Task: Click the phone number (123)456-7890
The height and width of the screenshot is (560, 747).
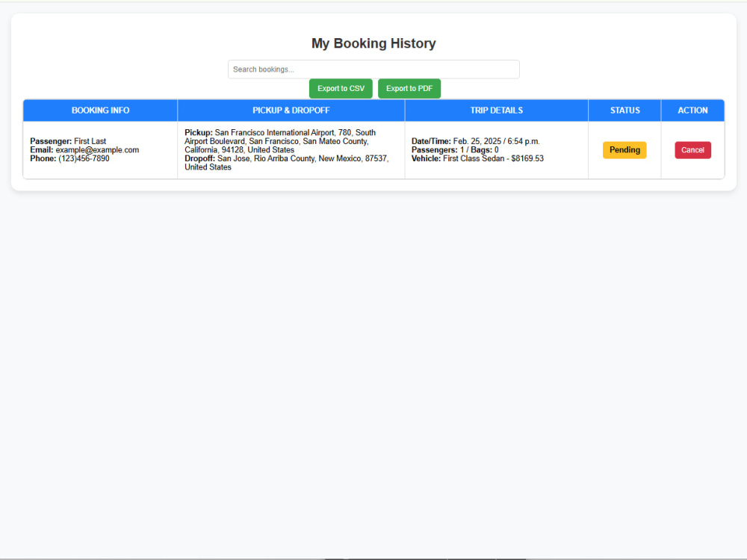Action: (84, 158)
